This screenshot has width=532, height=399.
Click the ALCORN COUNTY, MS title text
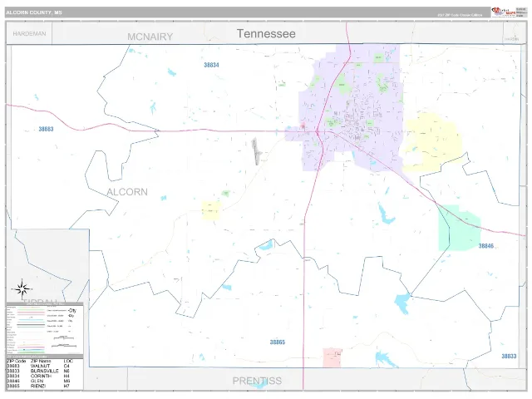click(x=34, y=12)
